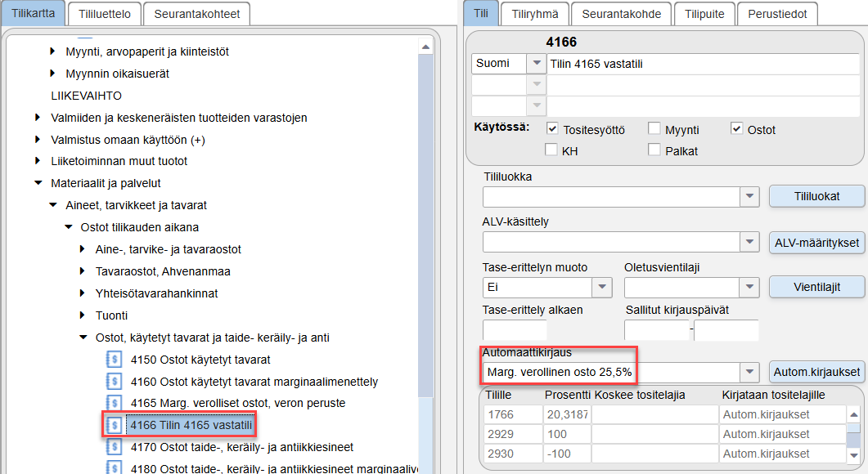The width and height of the screenshot is (868, 474).
Task: Click the scroll-down arrow of the automatic entries table
Action: 853,455
